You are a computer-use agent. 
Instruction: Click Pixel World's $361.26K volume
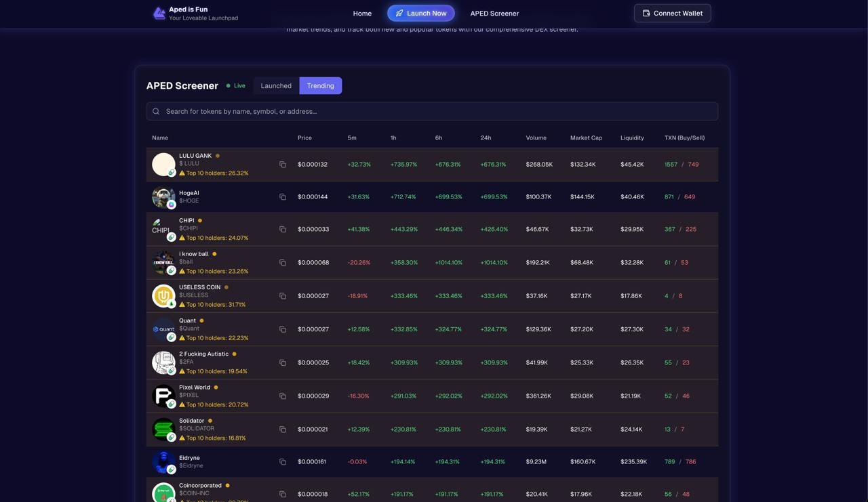click(x=538, y=396)
